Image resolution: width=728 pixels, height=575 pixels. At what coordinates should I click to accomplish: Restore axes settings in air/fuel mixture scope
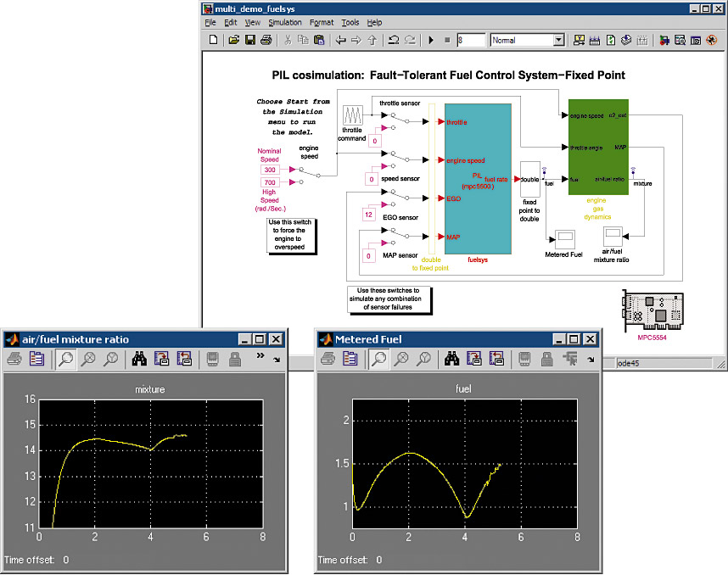coord(184,359)
